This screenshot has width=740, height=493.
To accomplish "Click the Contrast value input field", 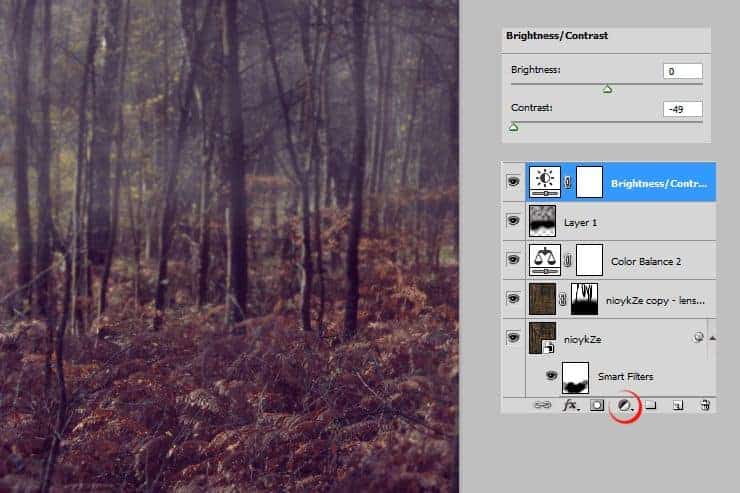I will (682, 109).
